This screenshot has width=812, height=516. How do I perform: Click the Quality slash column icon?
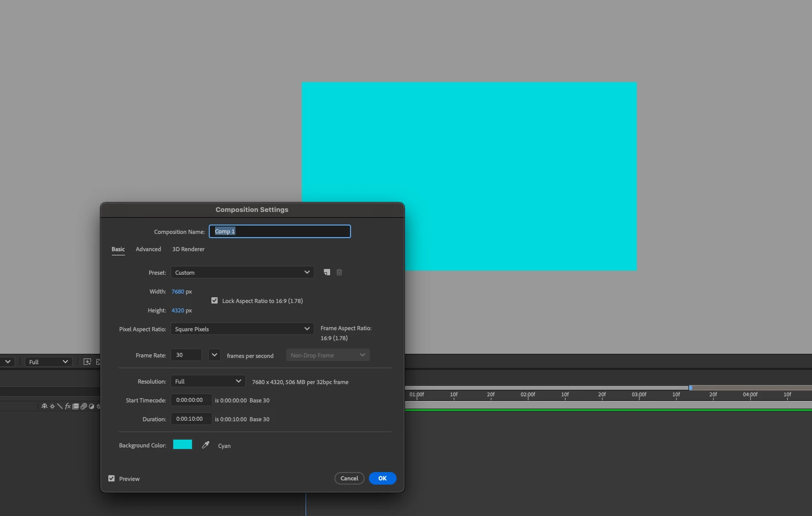click(60, 406)
